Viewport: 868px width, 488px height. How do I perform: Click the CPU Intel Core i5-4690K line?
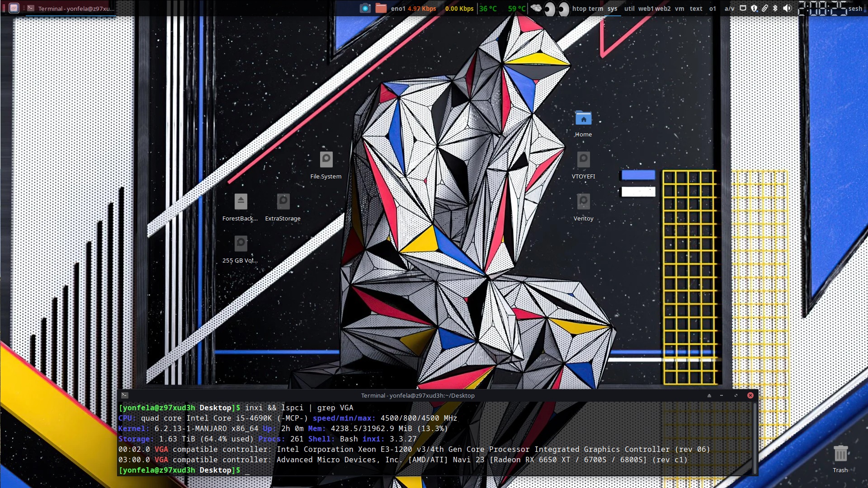[288, 418]
